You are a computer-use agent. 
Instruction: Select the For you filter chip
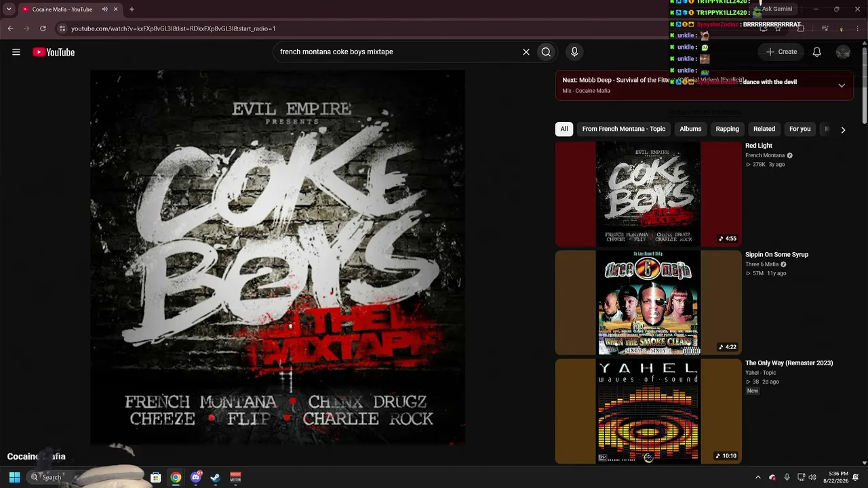[800, 129]
